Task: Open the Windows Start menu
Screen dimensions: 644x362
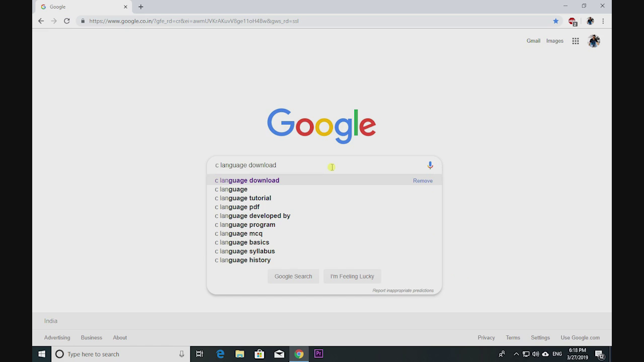Action: pos(42,354)
